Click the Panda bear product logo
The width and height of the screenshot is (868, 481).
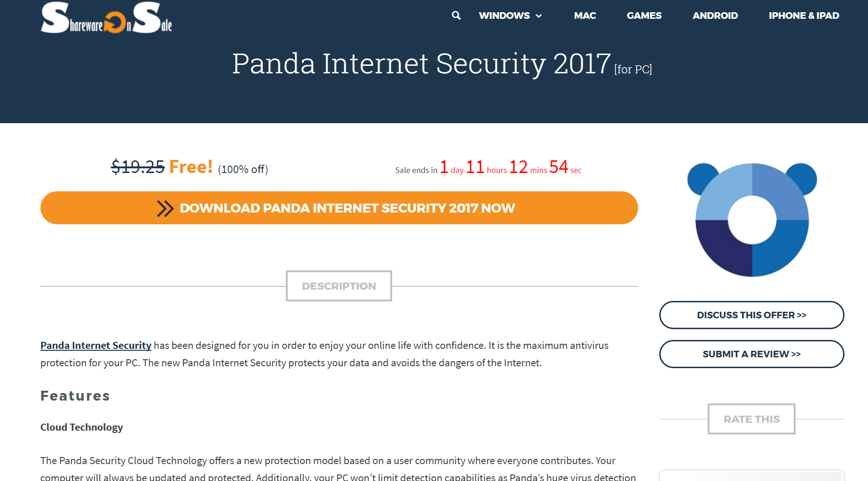coord(752,220)
